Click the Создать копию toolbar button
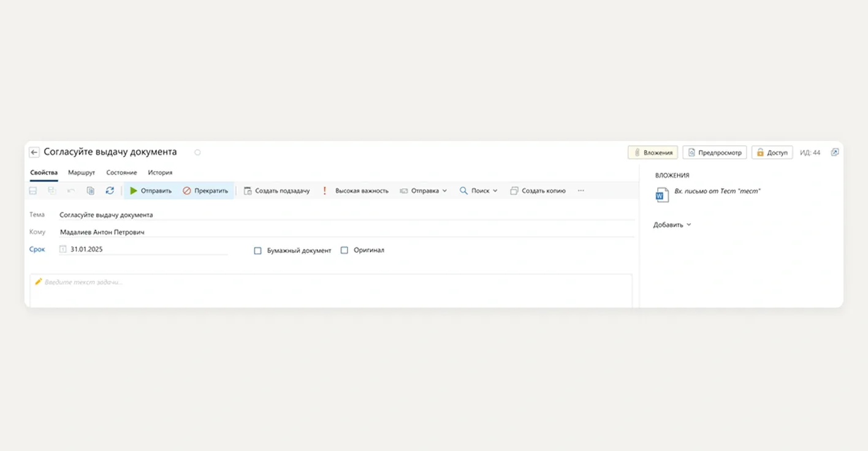This screenshot has height=451, width=868. click(538, 191)
